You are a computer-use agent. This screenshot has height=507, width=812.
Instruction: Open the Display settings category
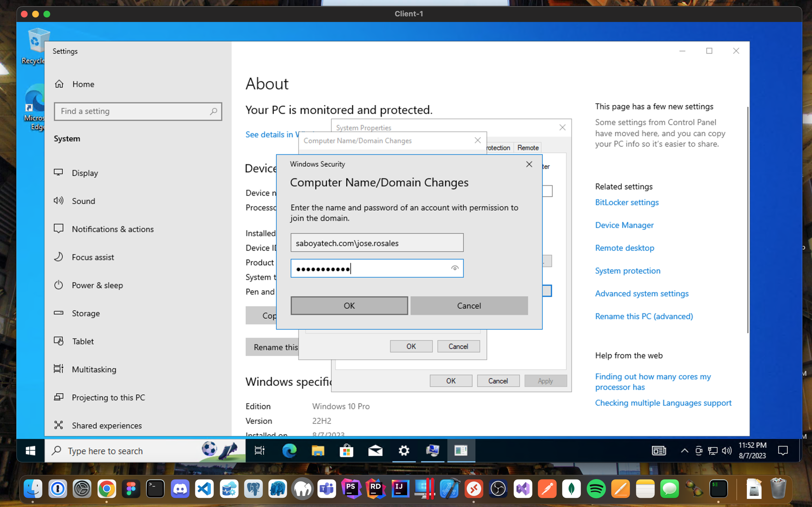85,173
